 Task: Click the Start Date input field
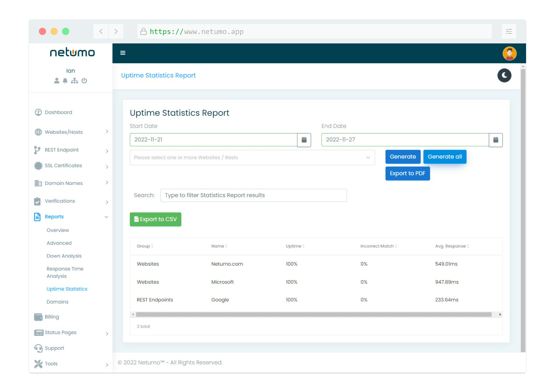pyautogui.click(x=214, y=140)
